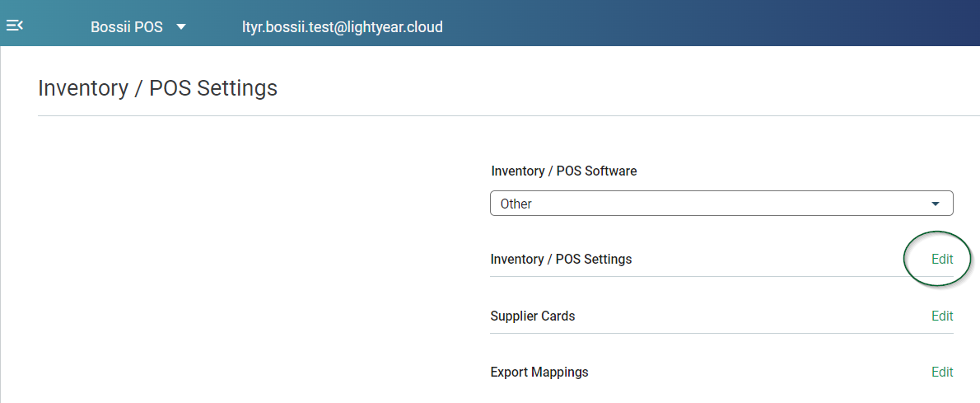Open the account switcher arrow beside Bossii POS
This screenshot has width=980, height=403.
(181, 27)
